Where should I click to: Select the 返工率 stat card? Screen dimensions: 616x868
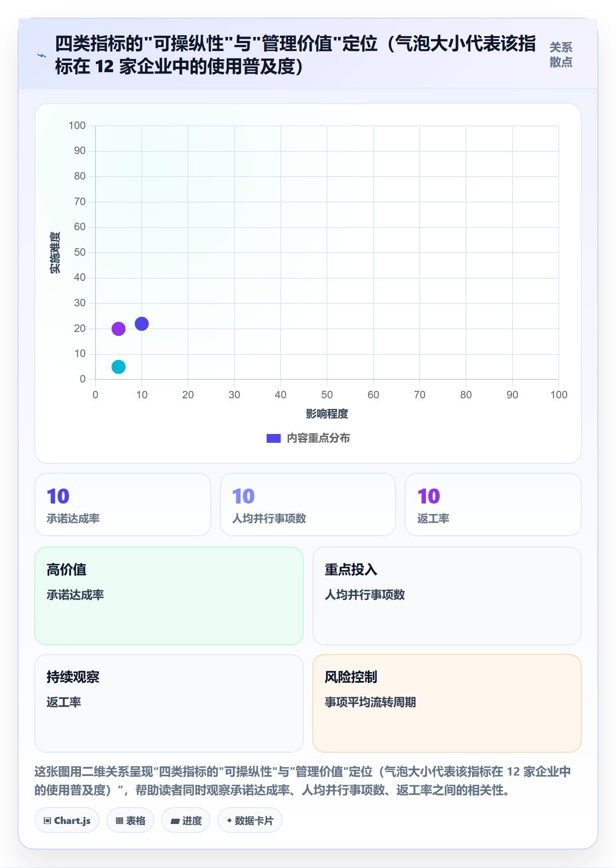point(493,504)
